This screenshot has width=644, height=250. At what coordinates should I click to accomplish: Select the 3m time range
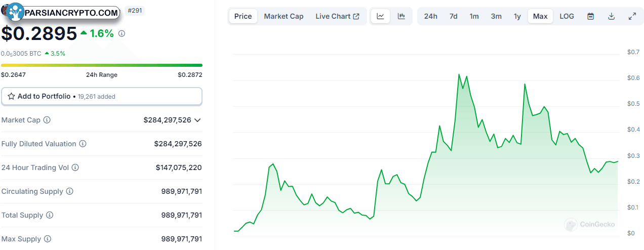pyautogui.click(x=496, y=16)
